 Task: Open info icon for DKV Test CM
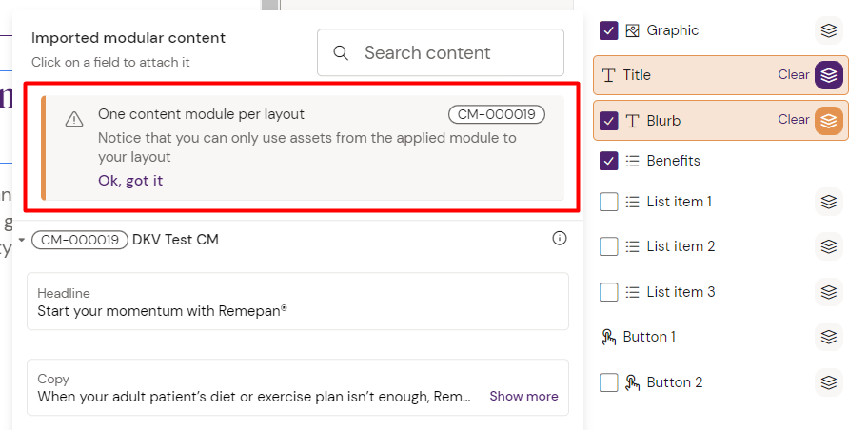[x=560, y=239]
